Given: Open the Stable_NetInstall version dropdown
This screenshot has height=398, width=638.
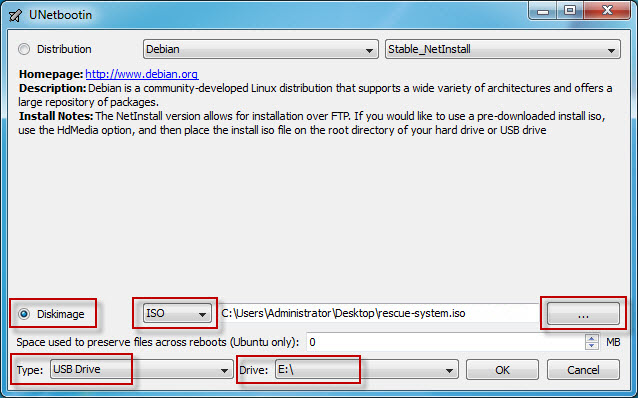Looking at the screenshot, I should coord(503,49).
